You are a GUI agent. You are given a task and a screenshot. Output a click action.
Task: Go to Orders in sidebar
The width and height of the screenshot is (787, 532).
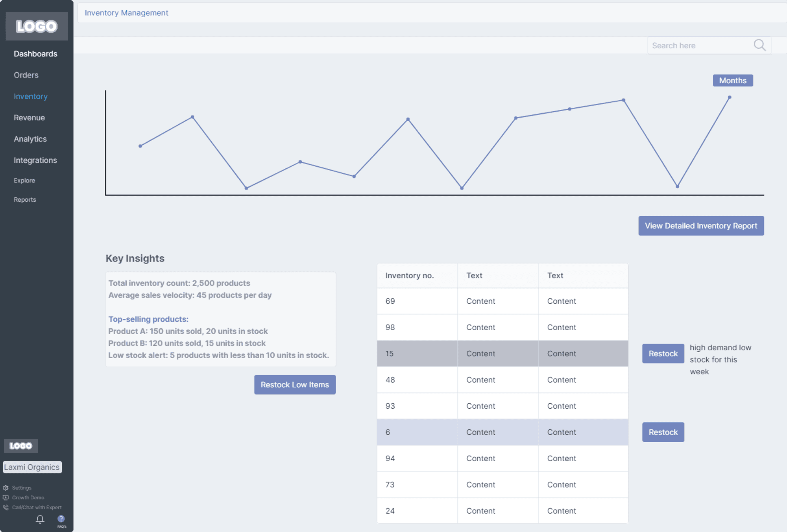[26, 75]
